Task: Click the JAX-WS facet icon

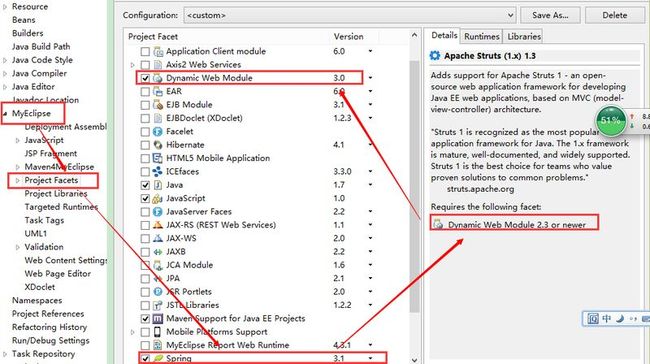Action: click(158, 238)
